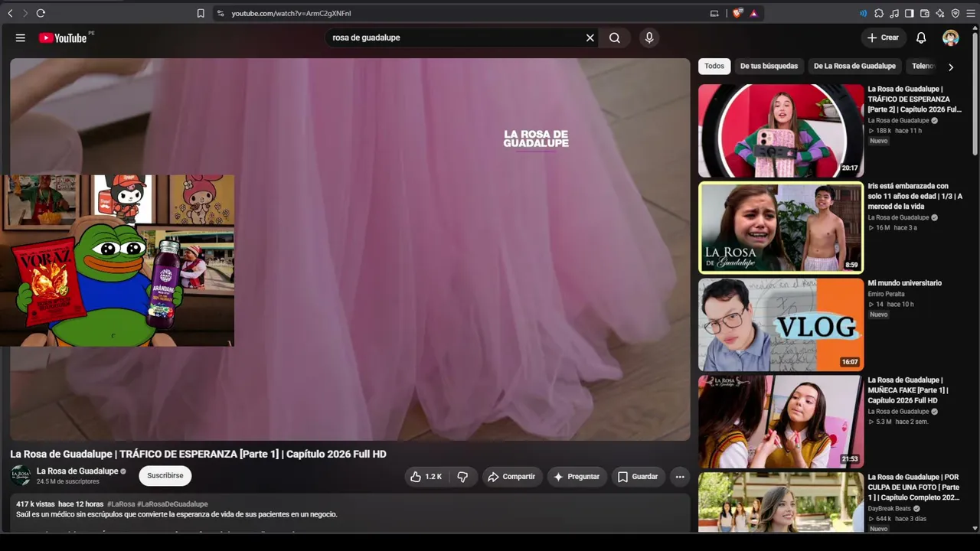This screenshot has width=980, height=551.
Task: Open the Brave Wallet icon
Action: (925, 13)
